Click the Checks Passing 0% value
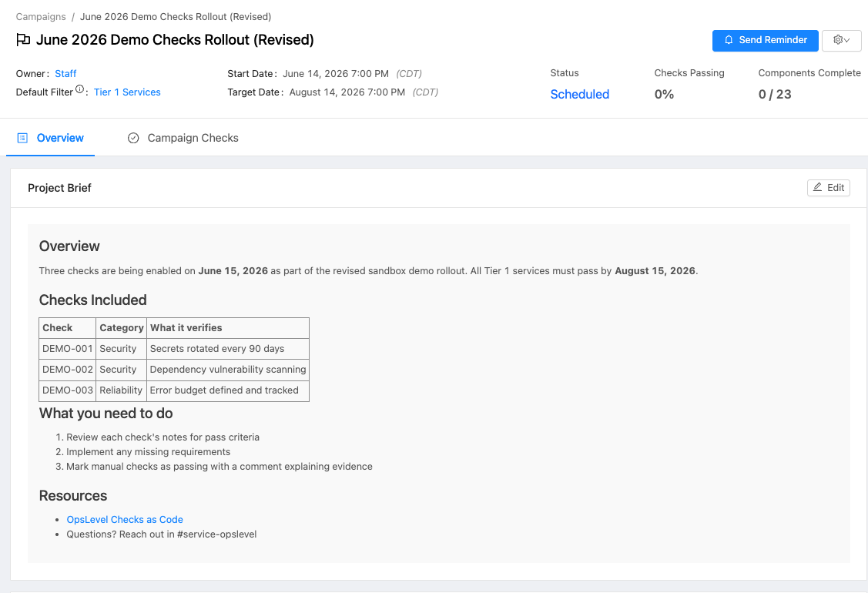 tap(664, 94)
